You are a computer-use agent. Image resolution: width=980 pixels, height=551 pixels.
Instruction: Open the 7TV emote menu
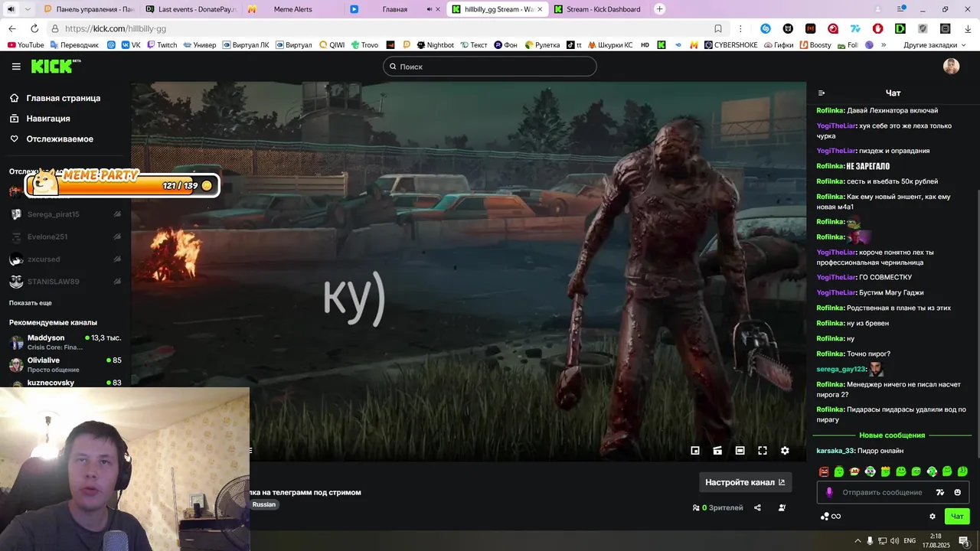(x=940, y=492)
